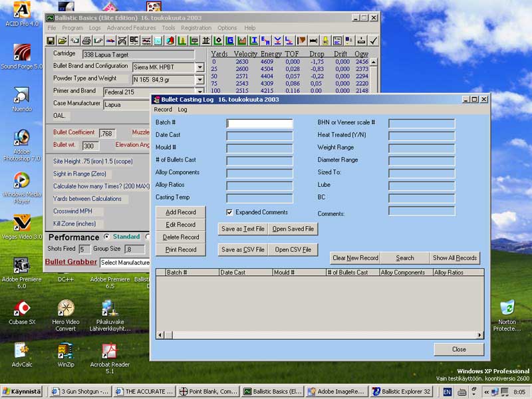Click the BC calculator toolbar icon
532x399 pixels.
(x=134, y=41)
